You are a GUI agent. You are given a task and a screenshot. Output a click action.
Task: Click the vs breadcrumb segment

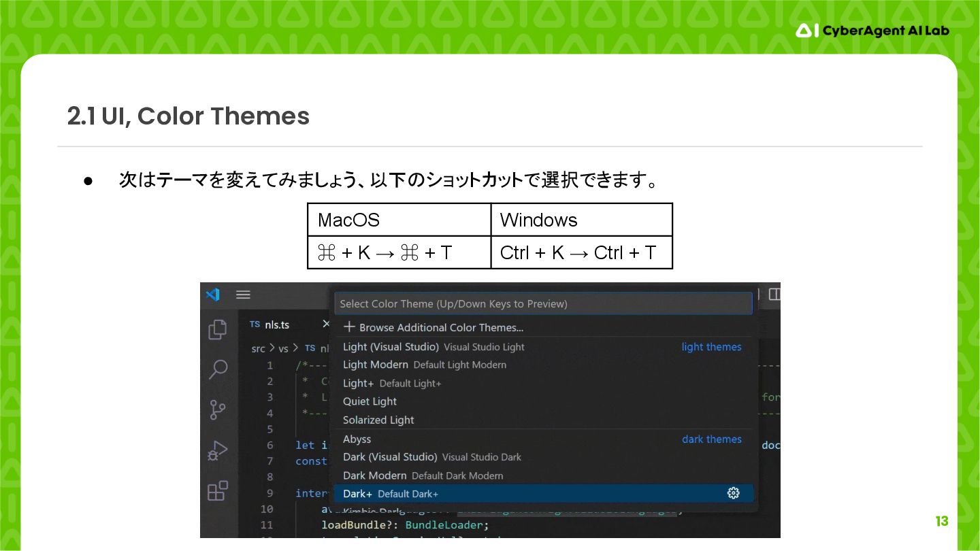tap(283, 348)
